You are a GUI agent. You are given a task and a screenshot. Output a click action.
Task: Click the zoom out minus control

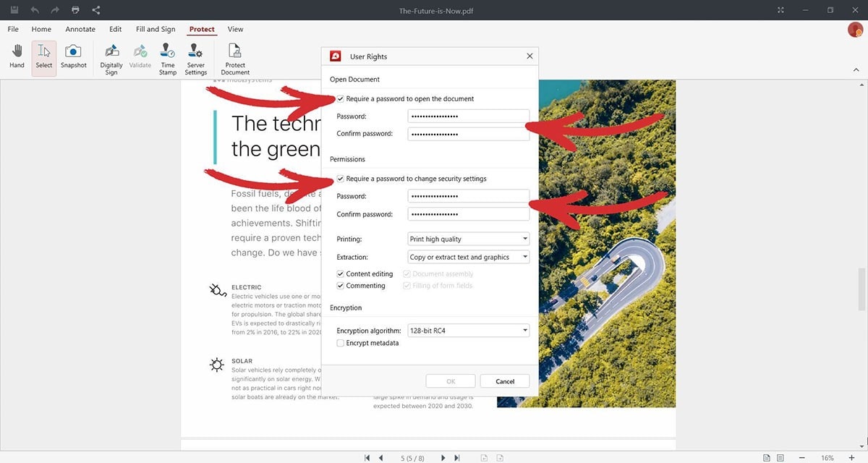pos(801,457)
